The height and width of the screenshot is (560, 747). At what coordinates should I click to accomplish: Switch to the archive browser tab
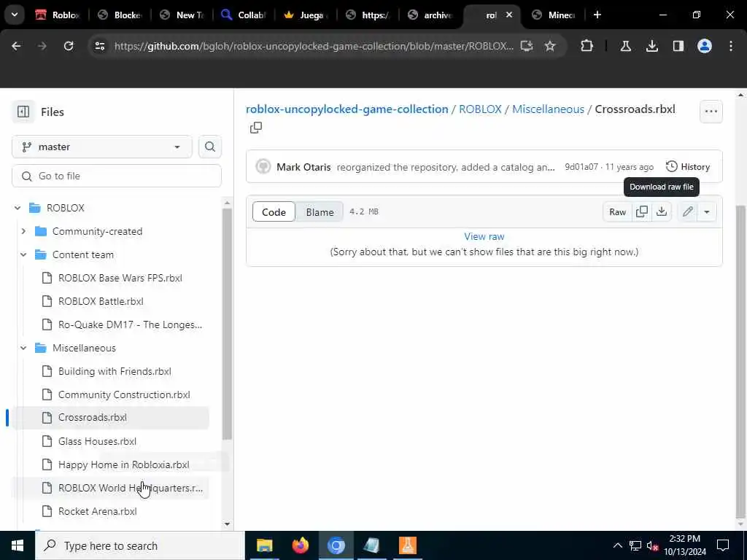pyautogui.click(x=429, y=15)
